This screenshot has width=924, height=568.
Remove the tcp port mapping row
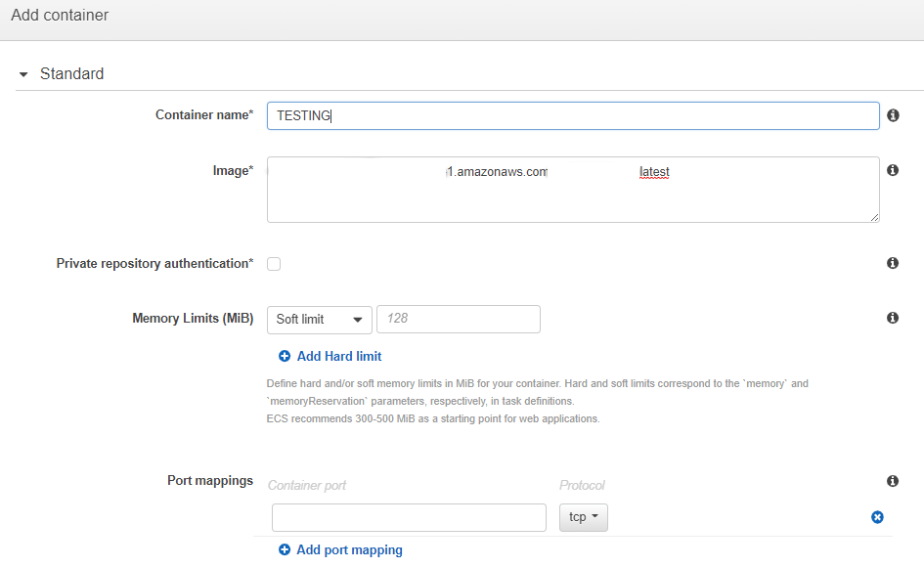click(877, 517)
